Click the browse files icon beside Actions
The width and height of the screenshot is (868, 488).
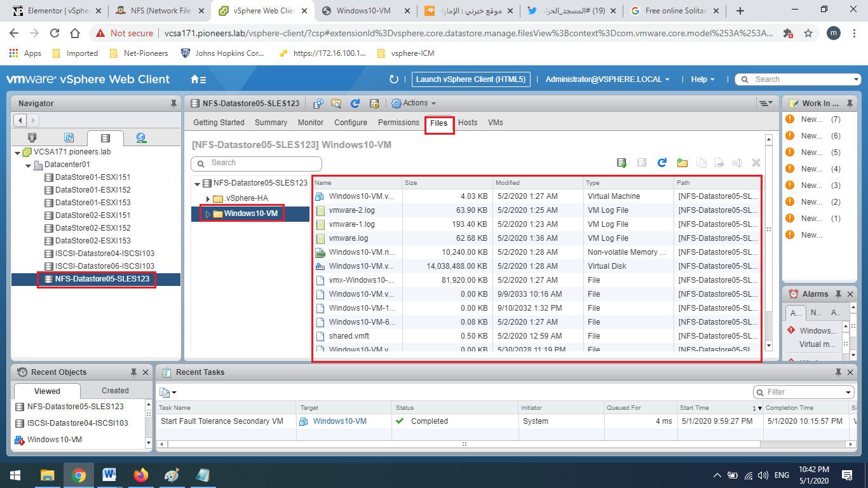point(337,103)
